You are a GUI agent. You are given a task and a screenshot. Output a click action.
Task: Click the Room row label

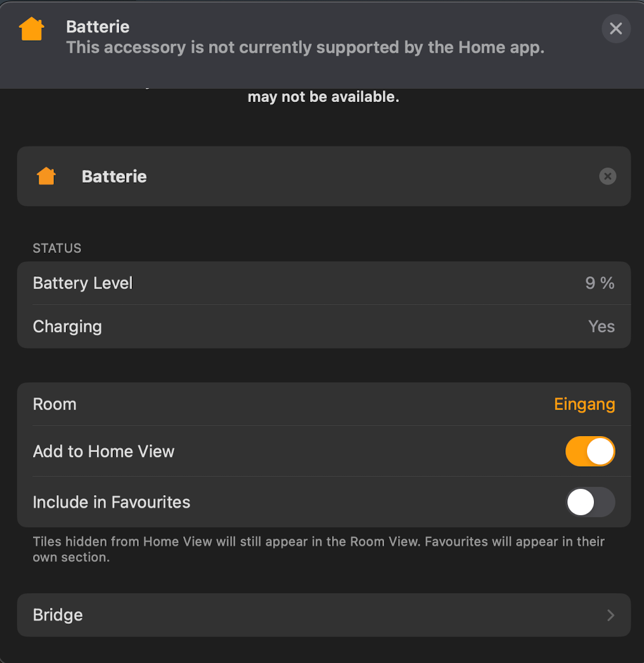[x=55, y=404]
